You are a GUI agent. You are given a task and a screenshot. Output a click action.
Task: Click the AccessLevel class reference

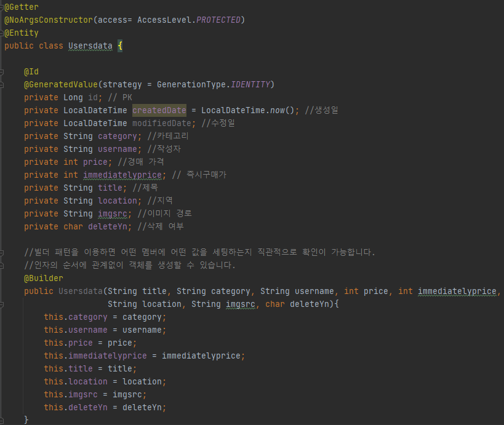pos(164,20)
